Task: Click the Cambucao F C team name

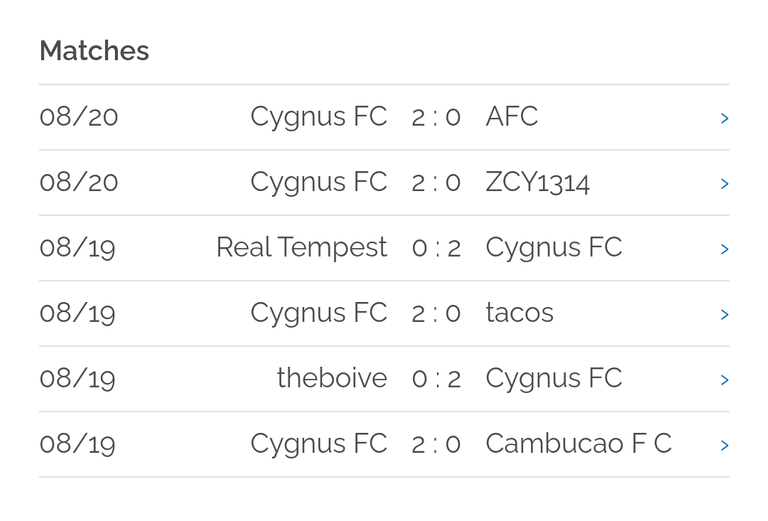Action: (x=578, y=444)
